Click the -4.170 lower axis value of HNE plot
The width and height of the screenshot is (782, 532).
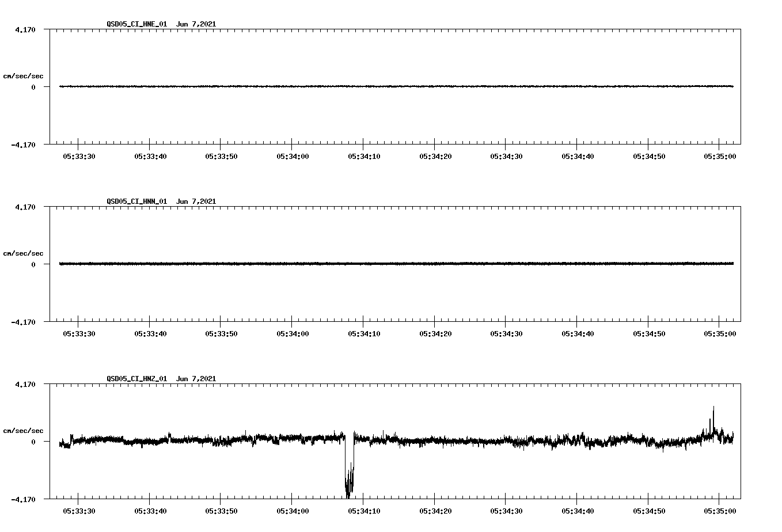(x=24, y=145)
